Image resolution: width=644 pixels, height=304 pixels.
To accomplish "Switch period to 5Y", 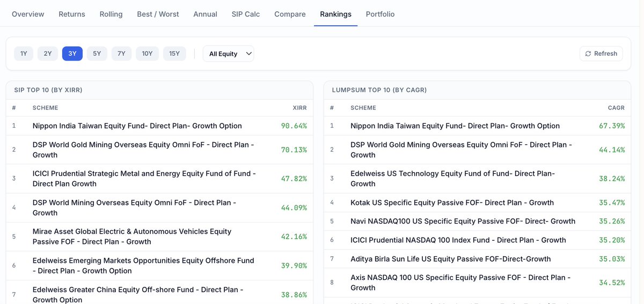I will (97, 54).
